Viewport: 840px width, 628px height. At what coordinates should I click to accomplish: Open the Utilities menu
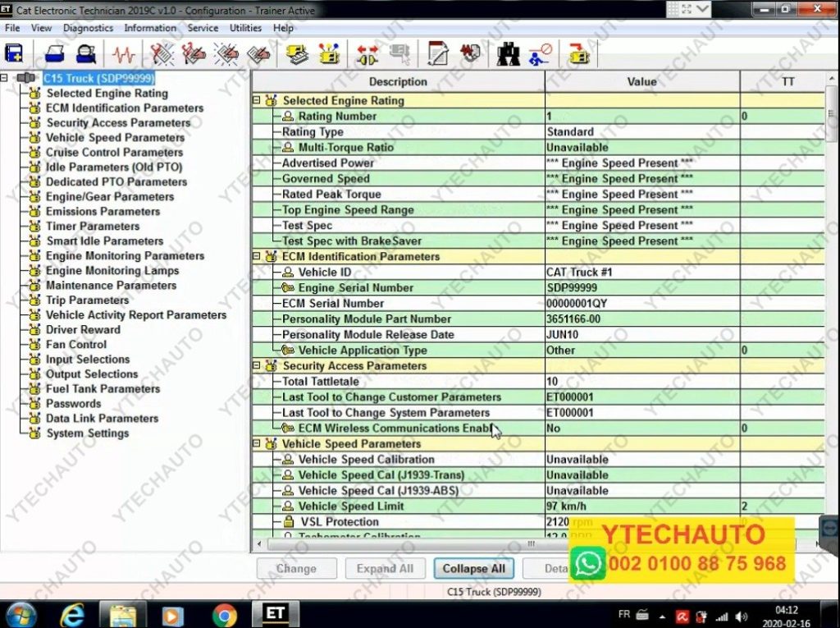(245, 28)
